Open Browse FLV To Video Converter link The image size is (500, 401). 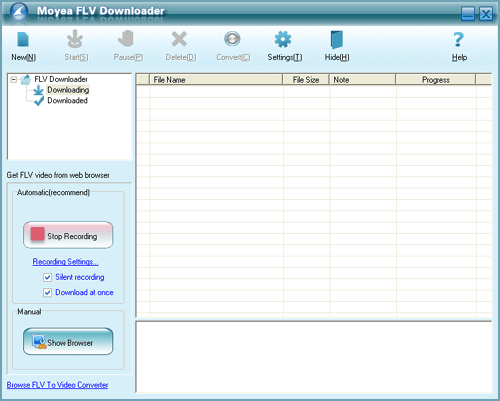point(57,385)
